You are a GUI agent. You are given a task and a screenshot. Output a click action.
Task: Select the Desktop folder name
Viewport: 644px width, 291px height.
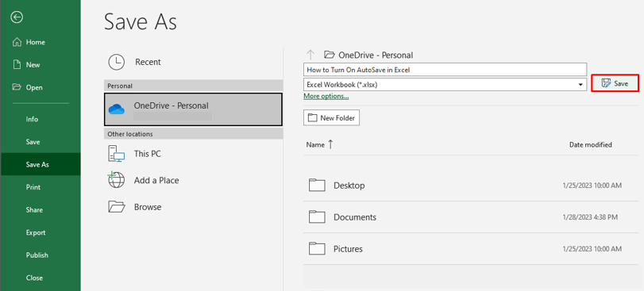pyautogui.click(x=349, y=186)
